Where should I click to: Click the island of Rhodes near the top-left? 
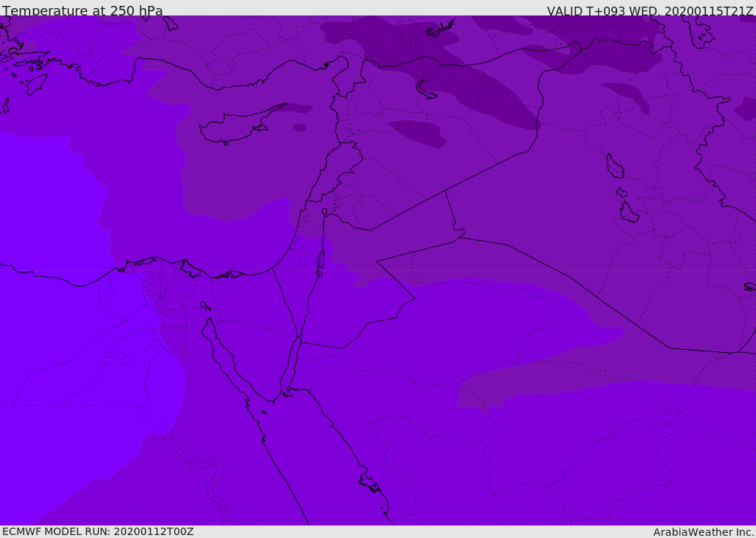pyautogui.click(x=35, y=83)
